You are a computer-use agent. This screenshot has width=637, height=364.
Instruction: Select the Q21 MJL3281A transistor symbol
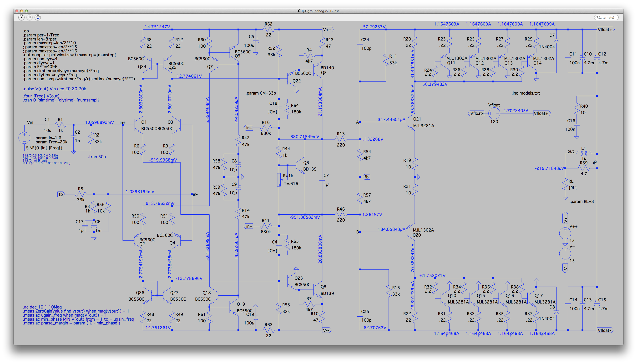point(410,122)
